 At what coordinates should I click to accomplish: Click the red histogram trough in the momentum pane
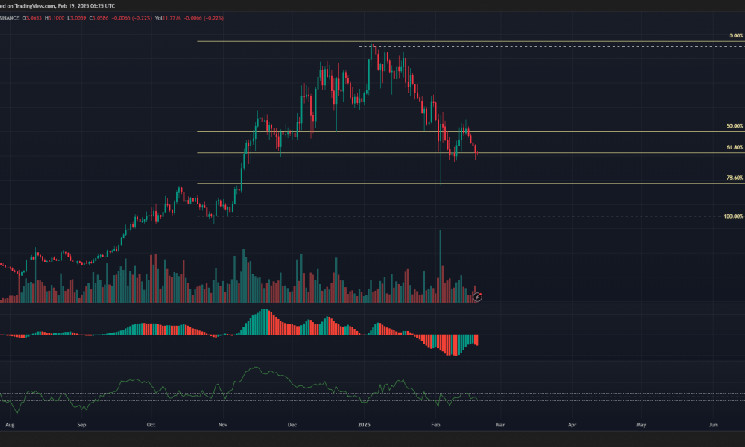[x=454, y=345]
